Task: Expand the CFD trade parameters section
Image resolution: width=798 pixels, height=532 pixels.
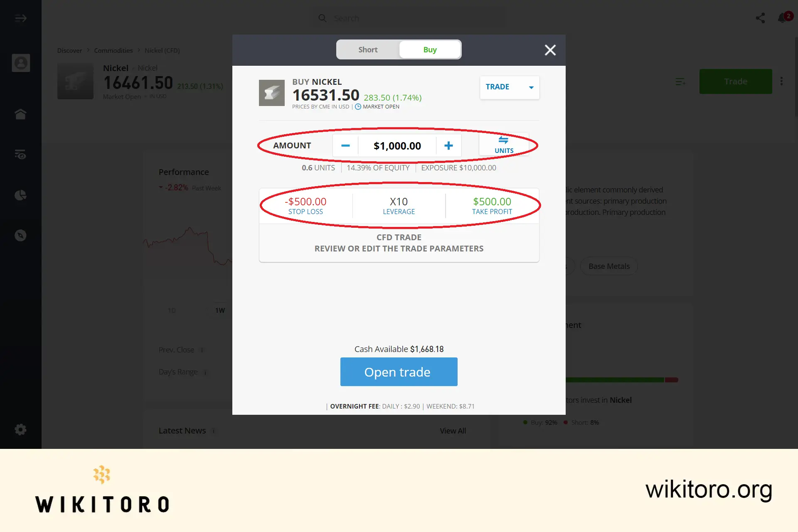Action: click(399, 243)
